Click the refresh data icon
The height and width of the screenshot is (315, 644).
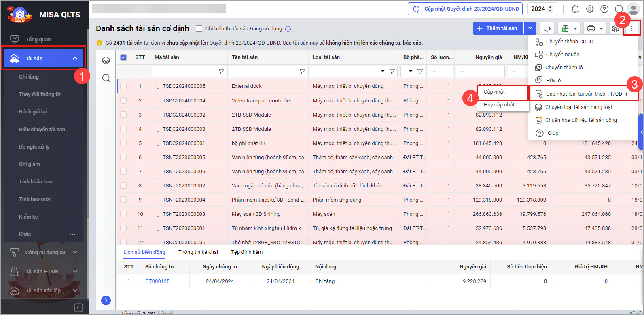tap(547, 28)
